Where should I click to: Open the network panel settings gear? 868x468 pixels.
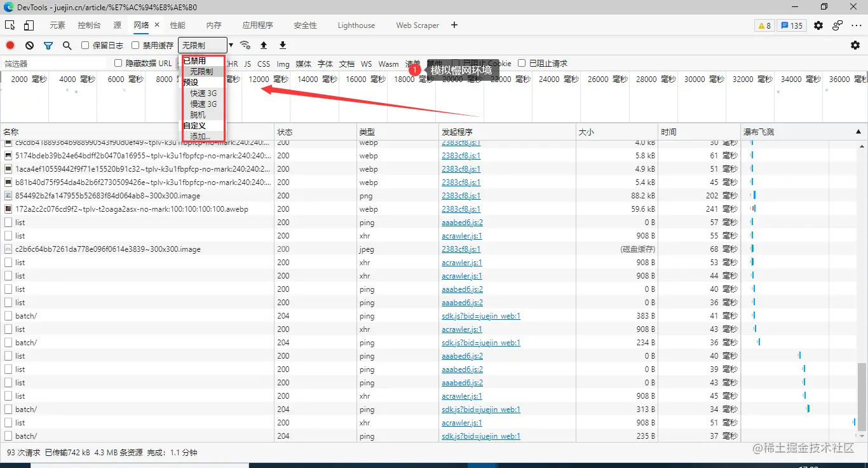pyautogui.click(x=855, y=45)
